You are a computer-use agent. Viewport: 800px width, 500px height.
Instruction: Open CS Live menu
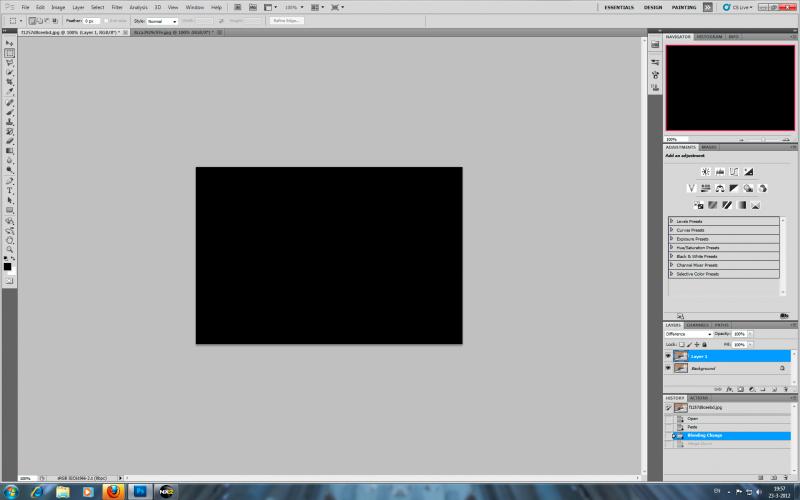(738, 8)
